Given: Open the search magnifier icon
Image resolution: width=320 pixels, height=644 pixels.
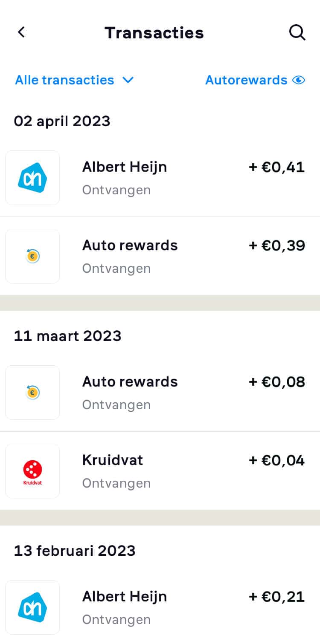Looking at the screenshot, I should [x=297, y=32].
